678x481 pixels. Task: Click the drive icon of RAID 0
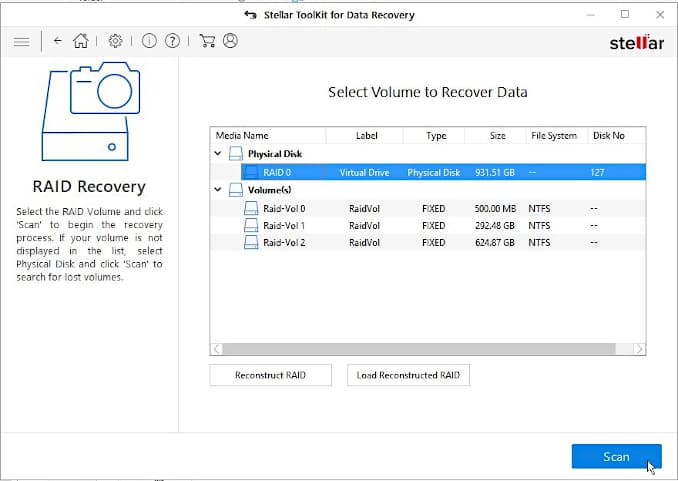[251, 172]
